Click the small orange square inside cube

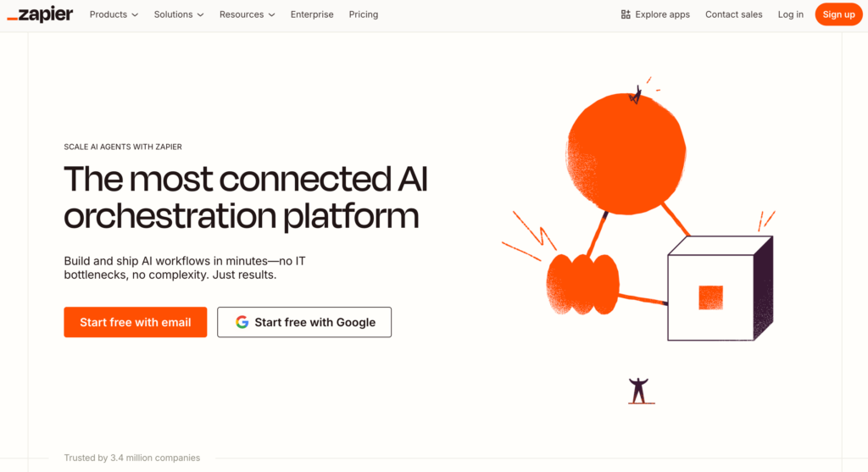tap(710, 297)
